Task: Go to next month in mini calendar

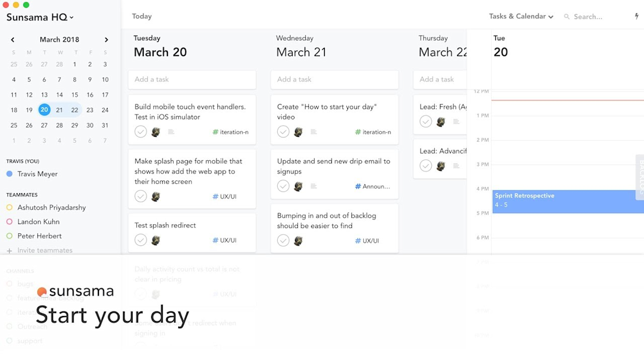Action: pyautogui.click(x=106, y=40)
